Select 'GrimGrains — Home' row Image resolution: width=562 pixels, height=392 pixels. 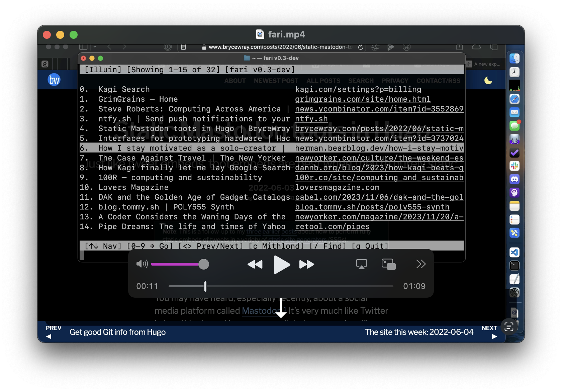[272, 99]
